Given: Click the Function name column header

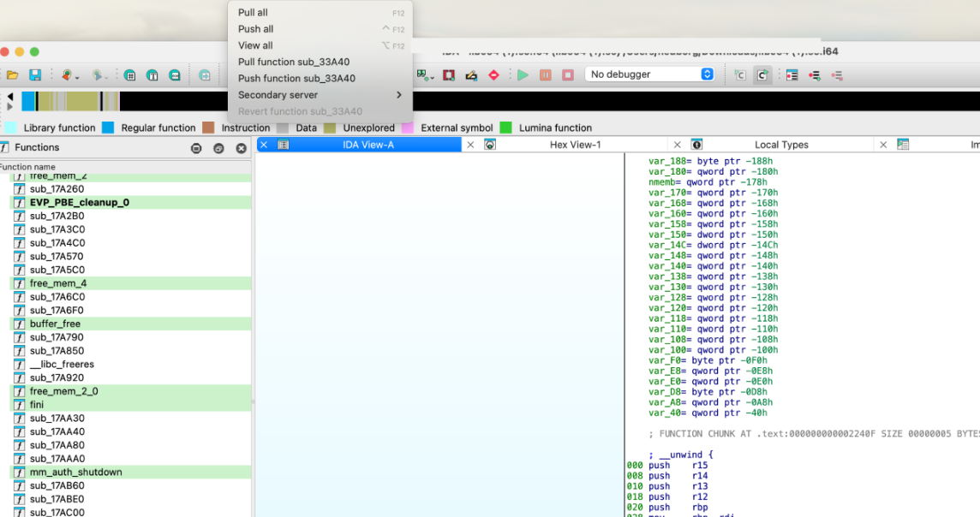Looking at the screenshot, I should 27,167.
